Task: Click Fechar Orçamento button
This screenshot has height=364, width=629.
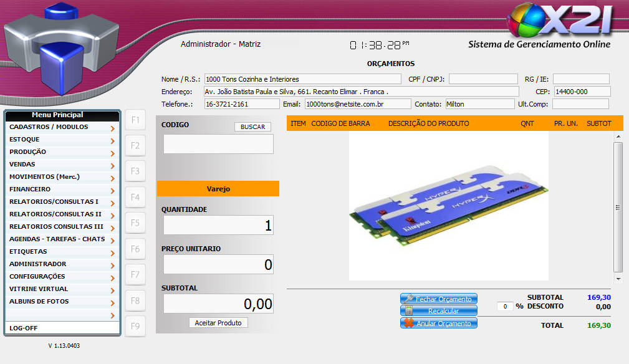Action: 439,299
